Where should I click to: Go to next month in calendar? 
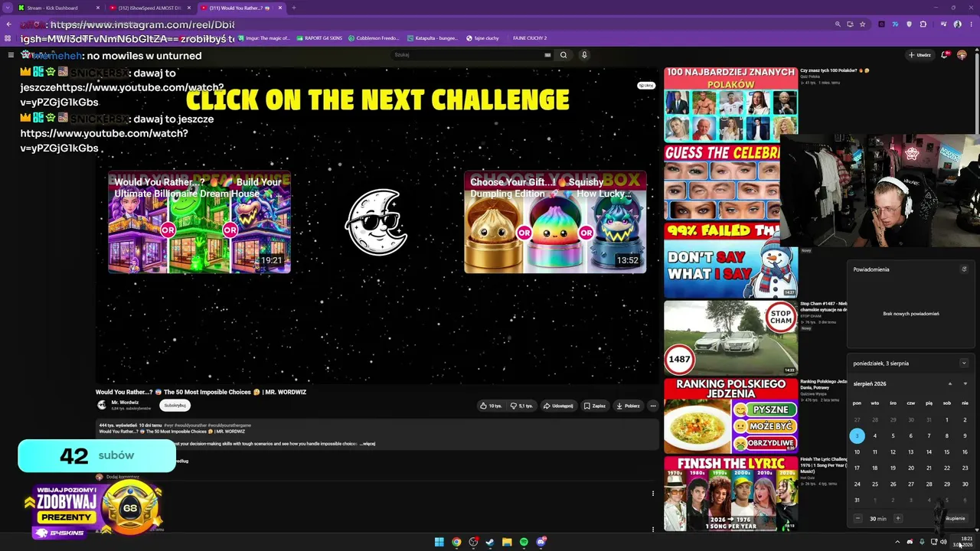965,383
